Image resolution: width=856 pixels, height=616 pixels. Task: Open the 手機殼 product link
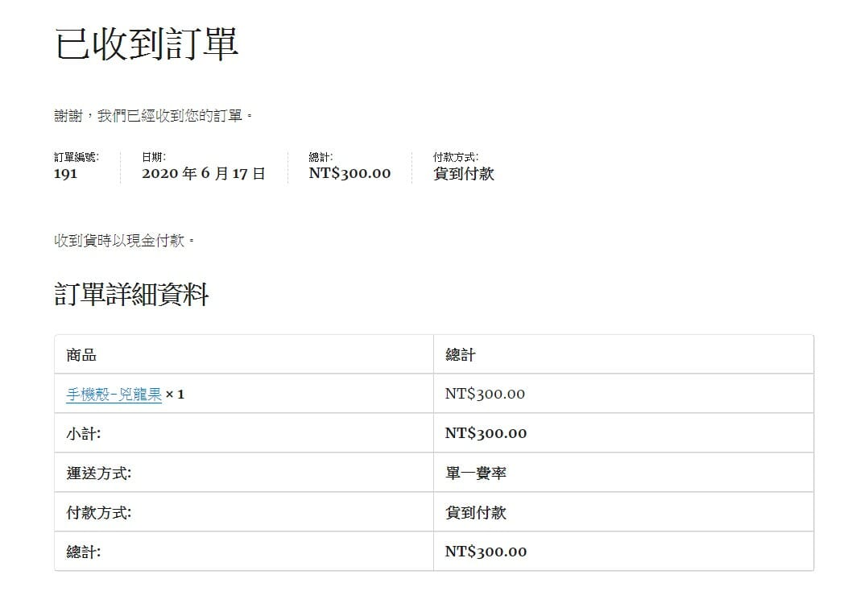pyautogui.click(x=114, y=395)
